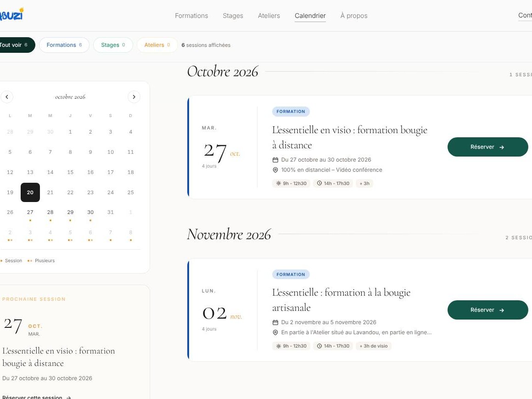532x399 pixels.
Task: Click the 6 sessions affichées text
Action: (206, 45)
